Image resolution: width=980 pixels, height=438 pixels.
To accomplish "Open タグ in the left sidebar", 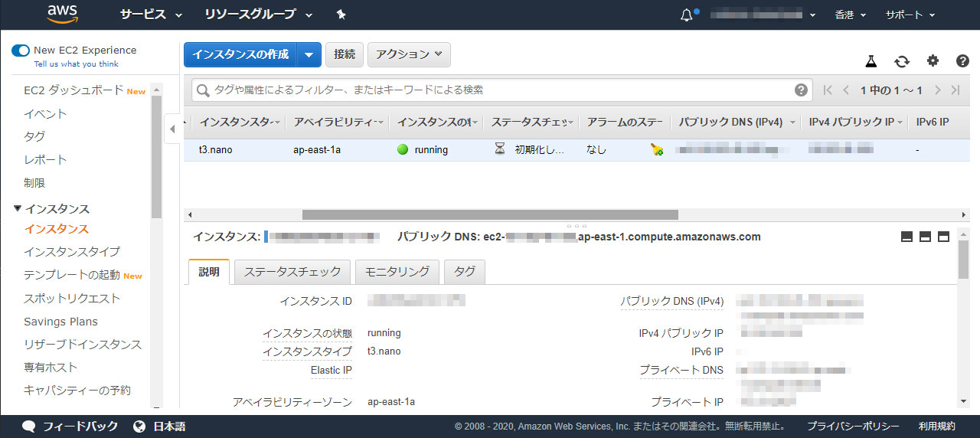I will tap(34, 136).
